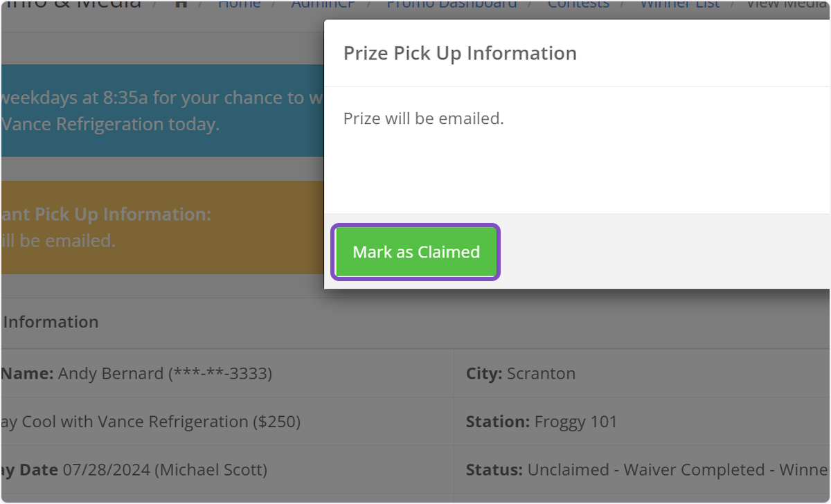Open the Home breadcrumb link
The image size is (831, 504).
[239, 4]
